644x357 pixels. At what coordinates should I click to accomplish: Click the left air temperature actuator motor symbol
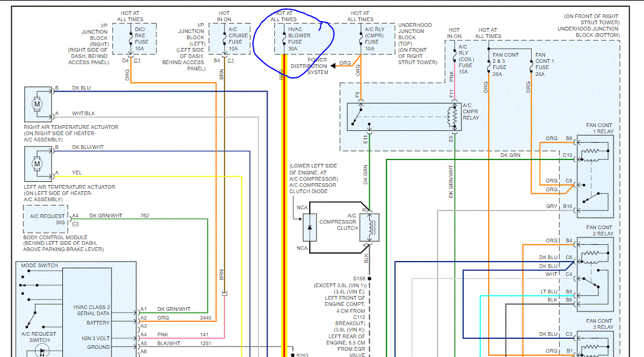tap(37, 164)
